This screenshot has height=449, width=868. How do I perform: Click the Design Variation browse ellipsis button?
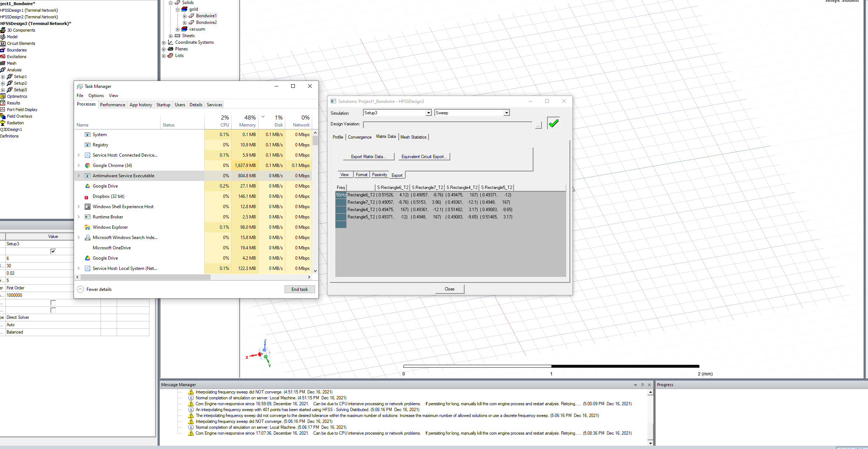[x=538, y=125]
